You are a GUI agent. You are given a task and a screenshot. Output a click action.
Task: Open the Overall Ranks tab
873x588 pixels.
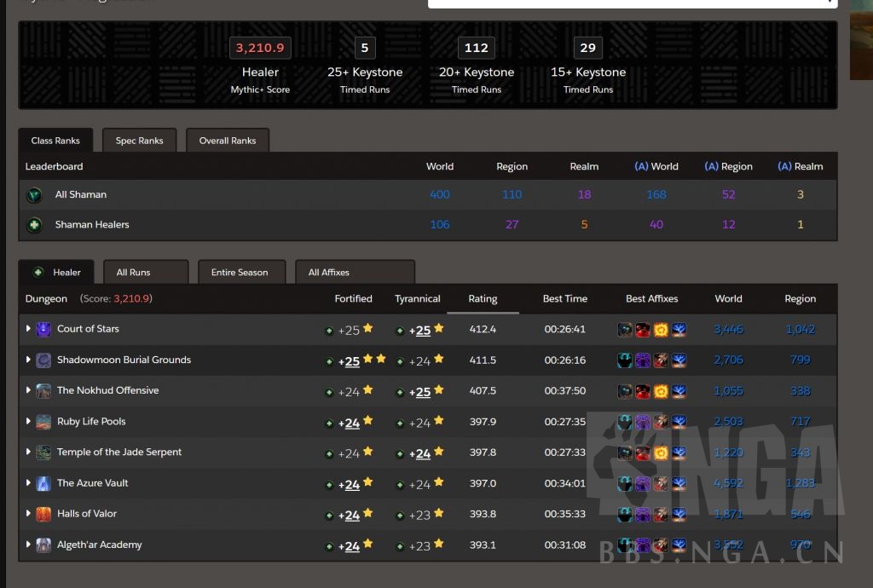228,141
